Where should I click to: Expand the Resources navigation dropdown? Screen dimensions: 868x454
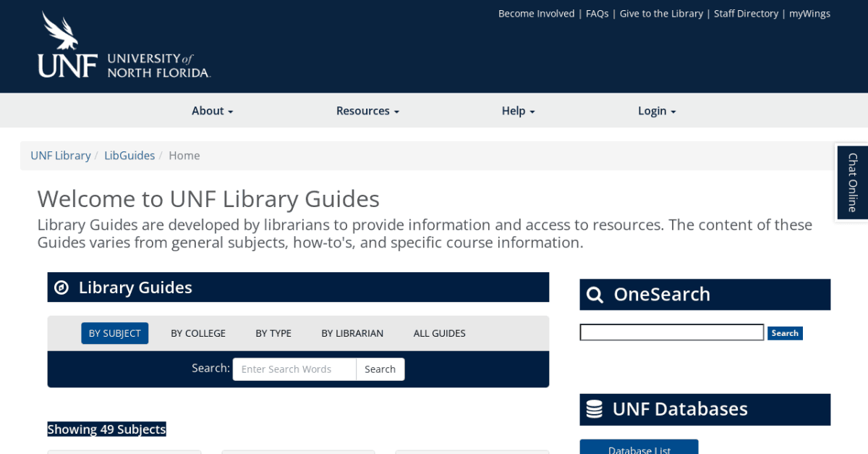click(x=367, y=110)
